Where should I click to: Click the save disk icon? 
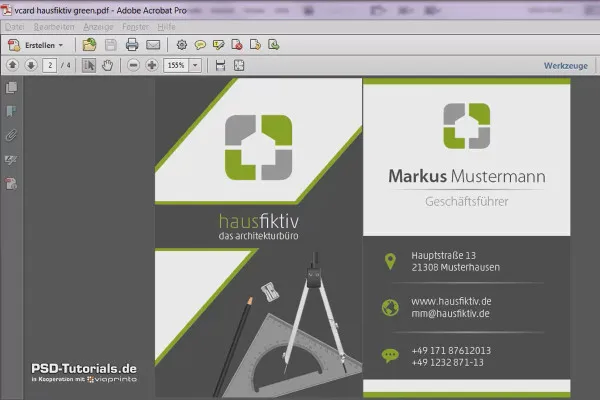pos(111,45)
